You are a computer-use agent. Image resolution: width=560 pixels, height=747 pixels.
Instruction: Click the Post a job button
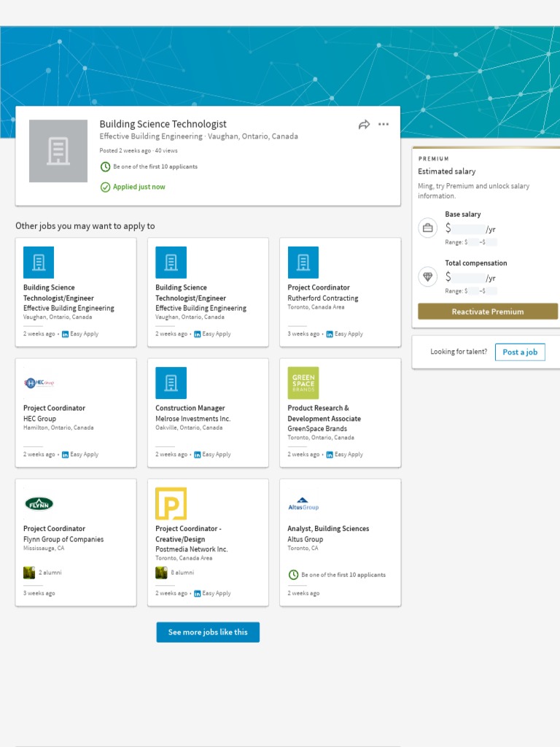[520, 352]
